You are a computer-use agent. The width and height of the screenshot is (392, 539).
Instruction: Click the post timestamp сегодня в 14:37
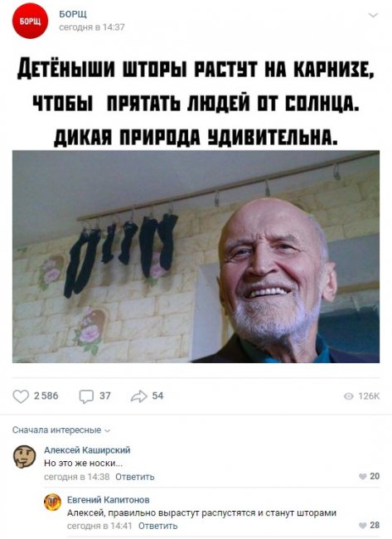tap(92, 27)
